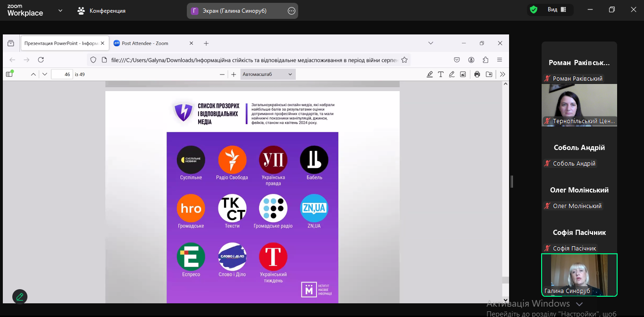Print the PDF document
Screen dimensions: 644x317
click(477, 74)
